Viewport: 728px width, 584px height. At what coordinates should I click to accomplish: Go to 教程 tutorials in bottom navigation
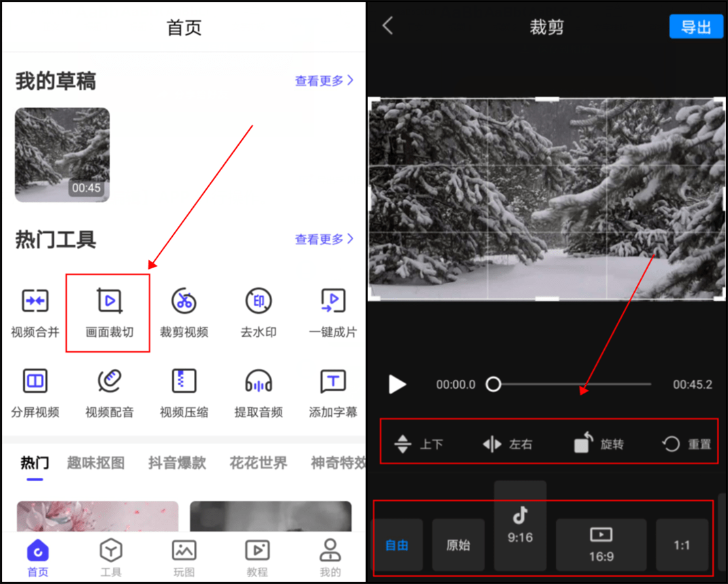(257, 558)
